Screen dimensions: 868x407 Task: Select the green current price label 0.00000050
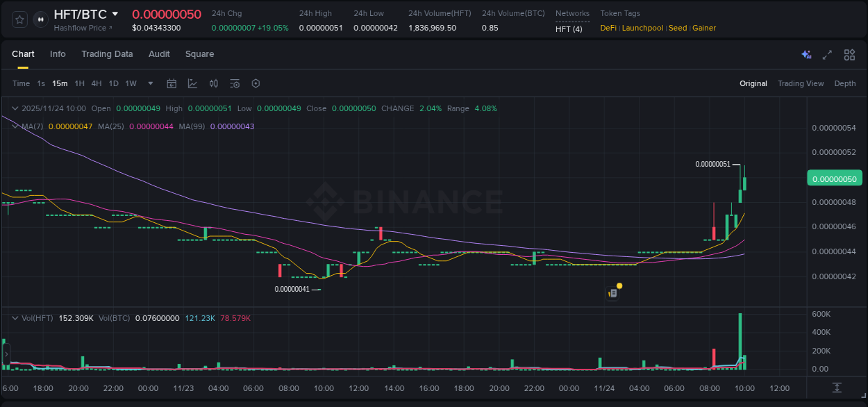834,178
